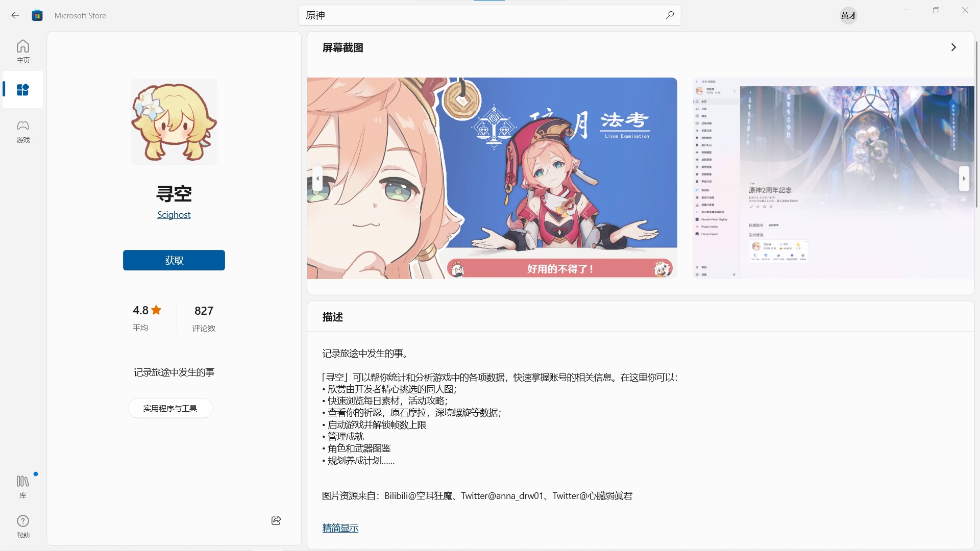Focus the search box containing 原神
This screenshot has width=980, height=551.
tap(490, 15)
